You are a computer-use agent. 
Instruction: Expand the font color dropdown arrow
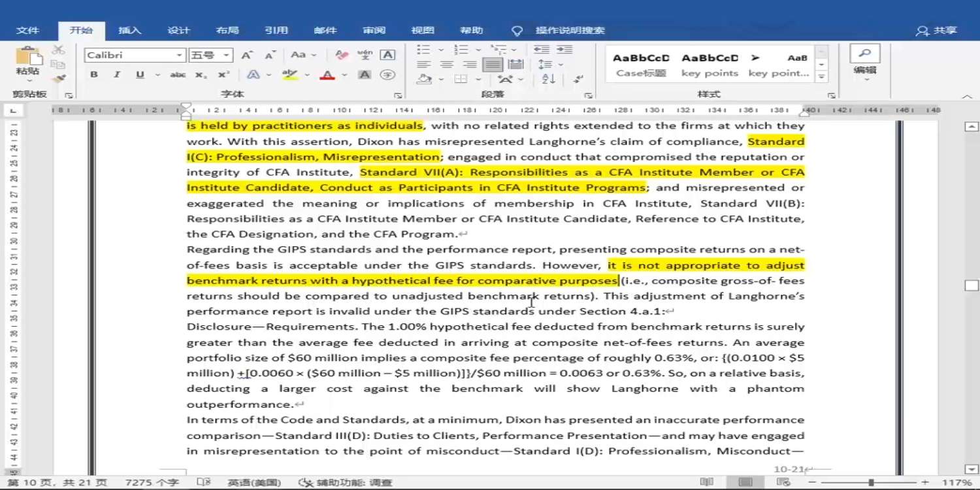pyautogui.click(x=344, y=75)
